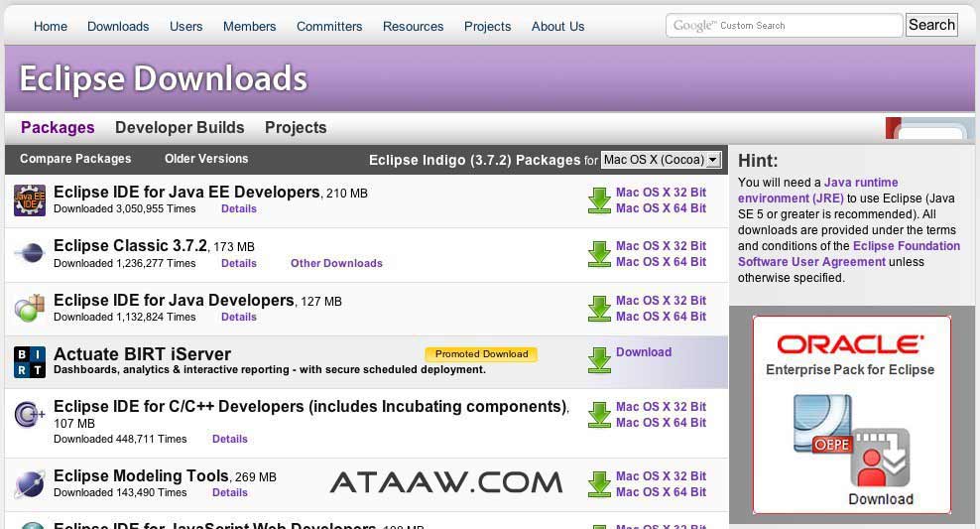
Task: Click Other Downloads for Eclipse Classic
Action: 336,263
